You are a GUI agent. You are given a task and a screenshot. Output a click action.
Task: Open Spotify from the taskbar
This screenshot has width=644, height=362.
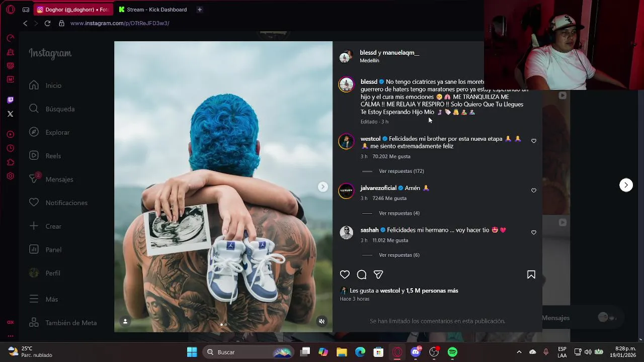coord(452,352)
